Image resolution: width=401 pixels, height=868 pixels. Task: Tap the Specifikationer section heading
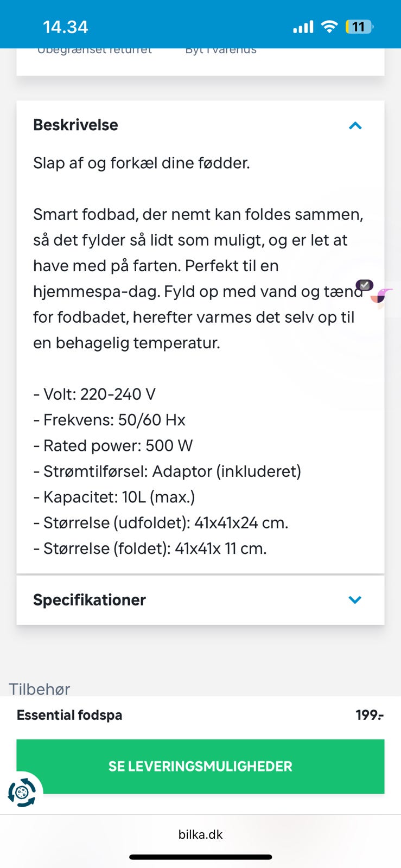(x=90, y=599)
